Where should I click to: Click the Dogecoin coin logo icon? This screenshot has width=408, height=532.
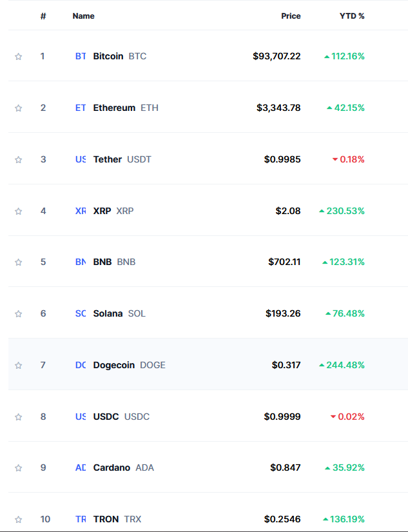[81, 365]
